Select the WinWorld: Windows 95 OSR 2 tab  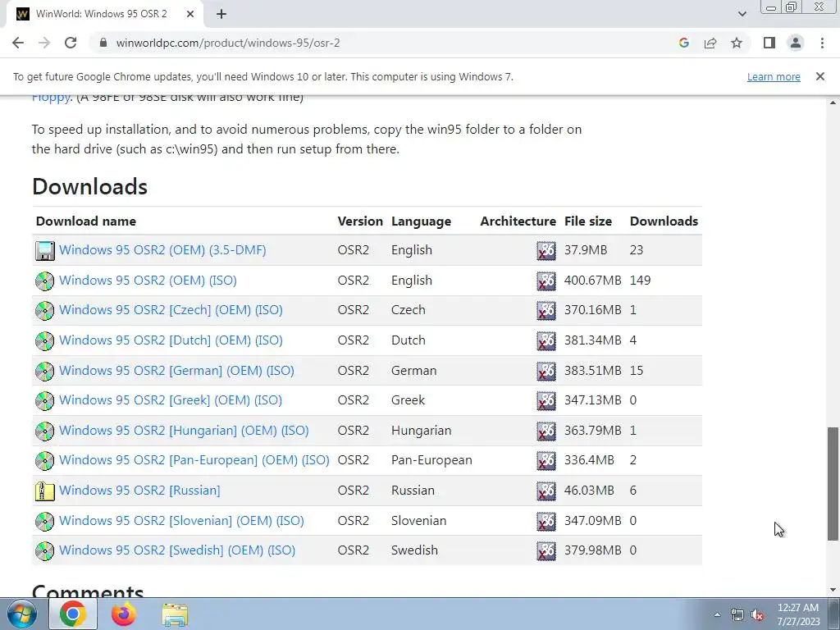coord(105,15)
